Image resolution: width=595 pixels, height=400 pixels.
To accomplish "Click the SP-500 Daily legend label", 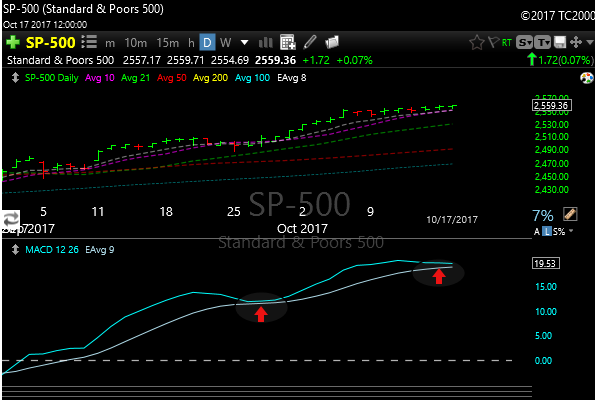I will coord(52,78).
